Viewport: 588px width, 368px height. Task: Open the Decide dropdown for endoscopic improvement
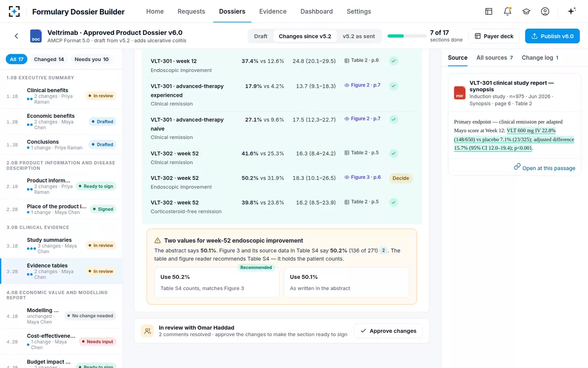(x=401, y=178)
